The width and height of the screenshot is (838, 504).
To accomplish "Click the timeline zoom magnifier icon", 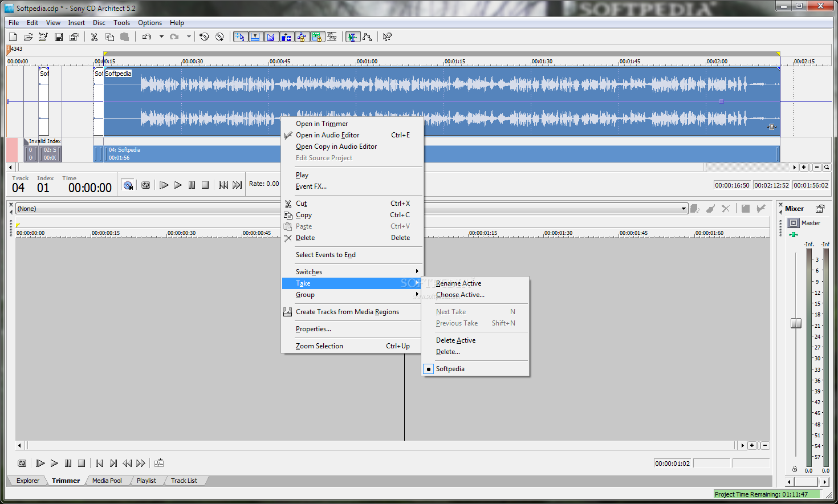I will click(x=827, y=167).
